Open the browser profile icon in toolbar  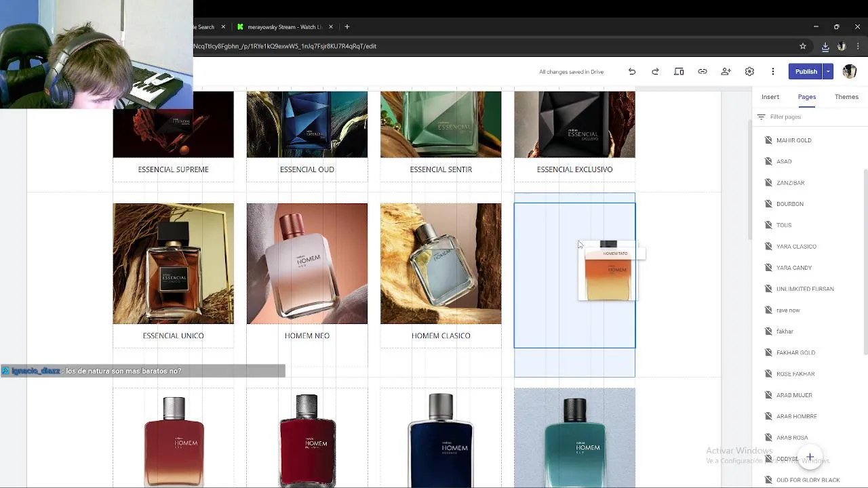[842, 46]
